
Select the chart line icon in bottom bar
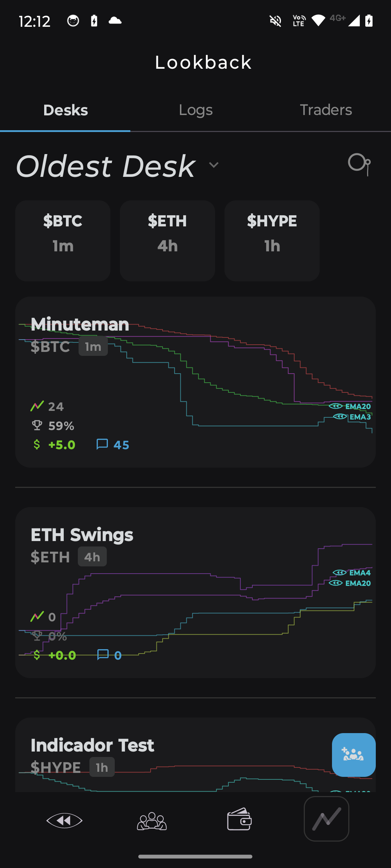click(x=326, y=819)
